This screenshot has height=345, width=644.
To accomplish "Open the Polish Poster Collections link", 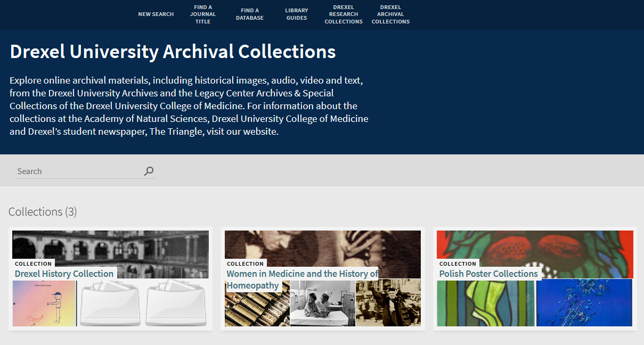I will (488, 274).
